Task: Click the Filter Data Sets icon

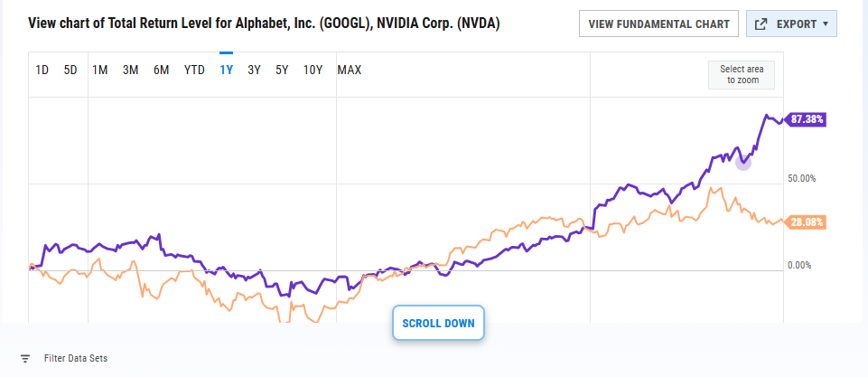Action: click(25, 358)
